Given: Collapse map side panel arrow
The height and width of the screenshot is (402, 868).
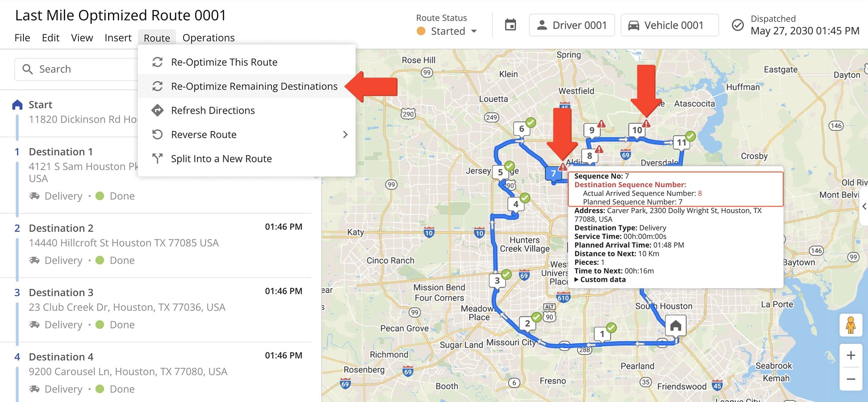Looking at the screenshot, I should tap(864, 206).
